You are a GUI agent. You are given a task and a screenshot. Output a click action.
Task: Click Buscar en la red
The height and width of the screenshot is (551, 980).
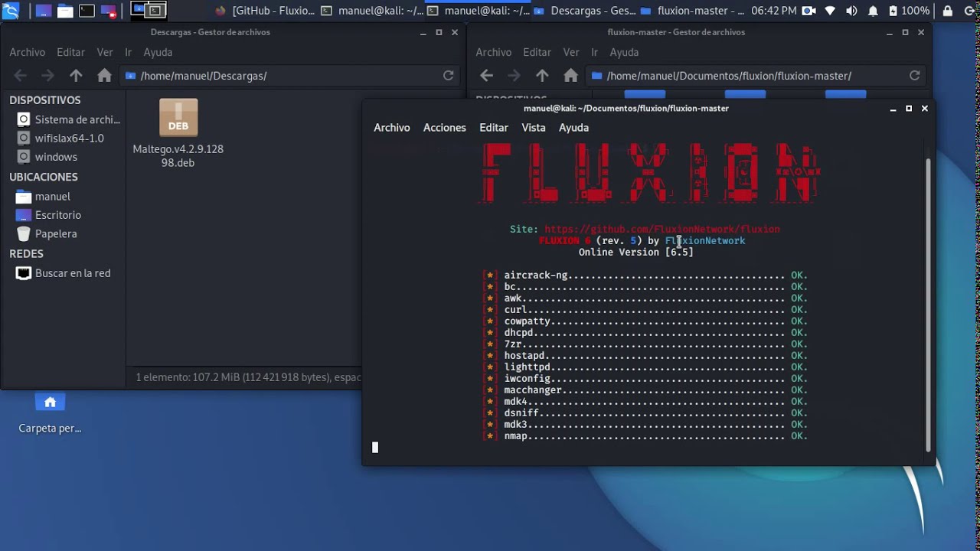point(64,273)
